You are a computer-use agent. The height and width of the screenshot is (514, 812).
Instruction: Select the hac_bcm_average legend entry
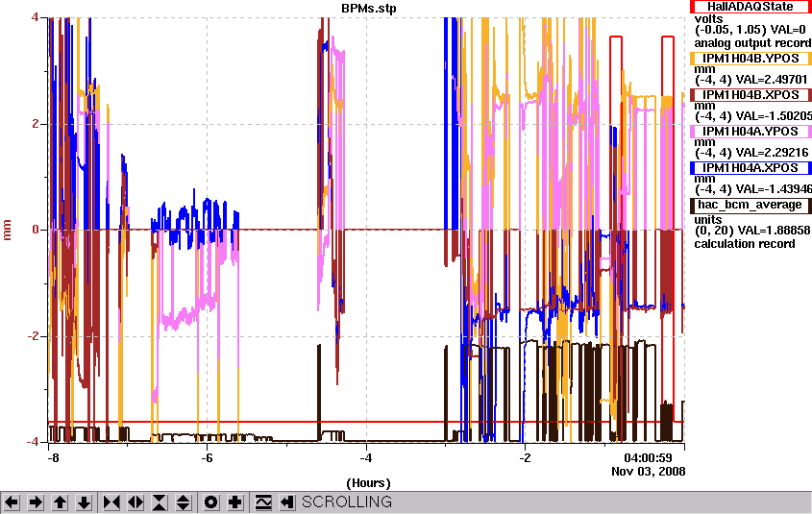pyautogui.click(x=750, y=205)
